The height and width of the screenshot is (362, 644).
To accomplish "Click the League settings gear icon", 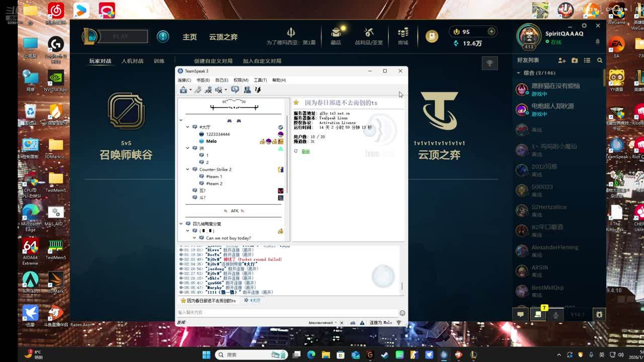I will click(x=584, y=26).
